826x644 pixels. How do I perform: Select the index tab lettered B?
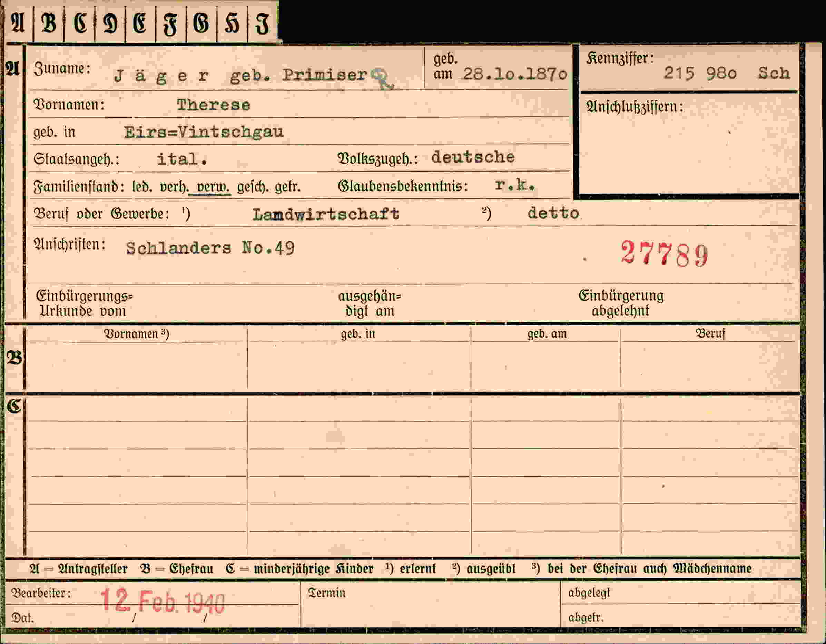point(49,23)
